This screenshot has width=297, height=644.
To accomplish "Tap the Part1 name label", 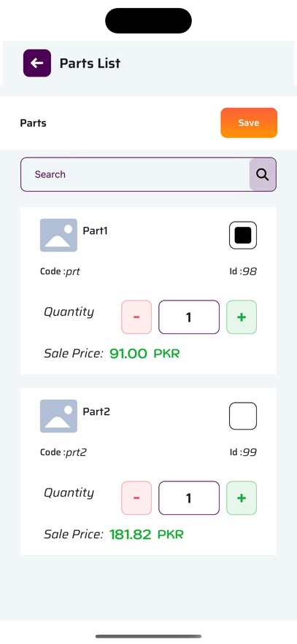I will pos(96,230).
